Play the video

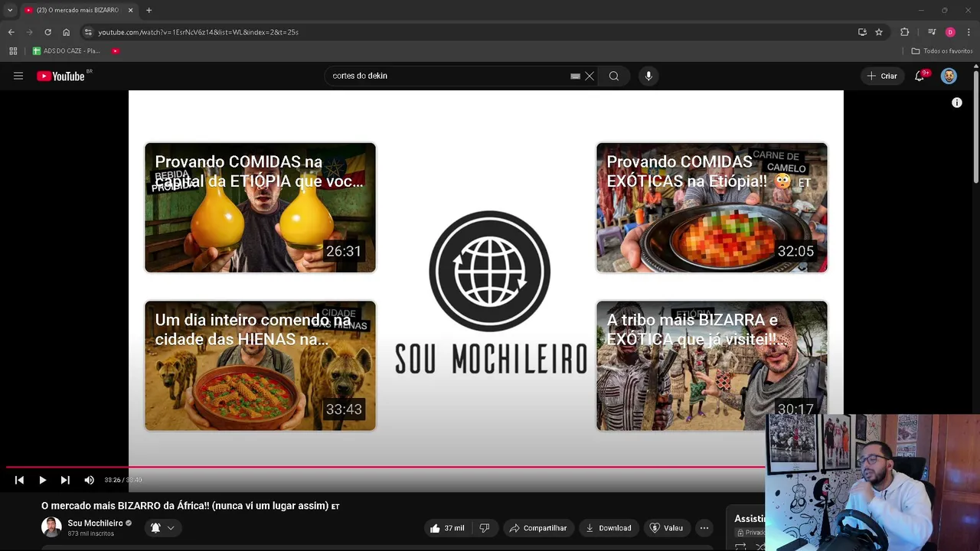point(42,480)
